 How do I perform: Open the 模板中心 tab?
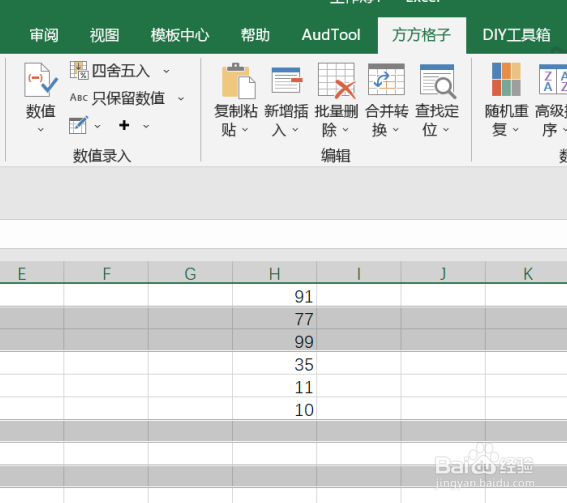point(180,35)
